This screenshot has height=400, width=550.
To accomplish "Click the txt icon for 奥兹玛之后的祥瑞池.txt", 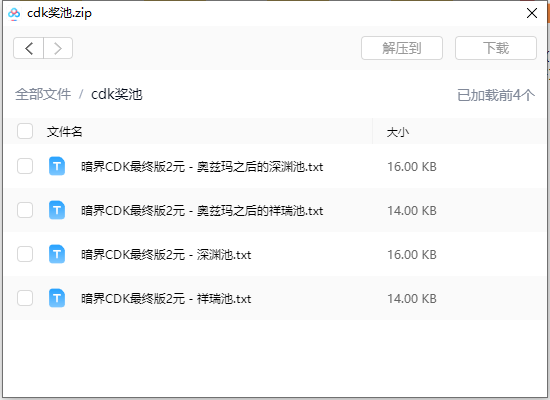I will point(57,210).
